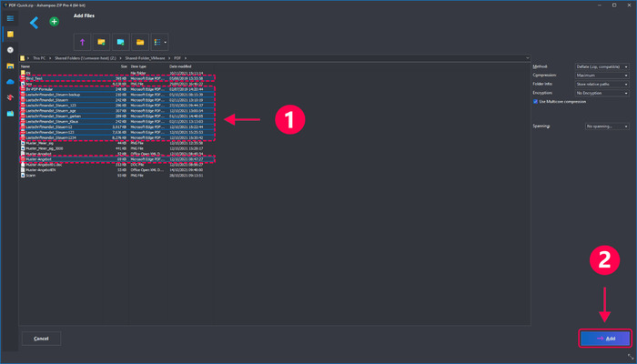Open the cloud icon in sidebar
637x364 pixels.
[10, 82]
